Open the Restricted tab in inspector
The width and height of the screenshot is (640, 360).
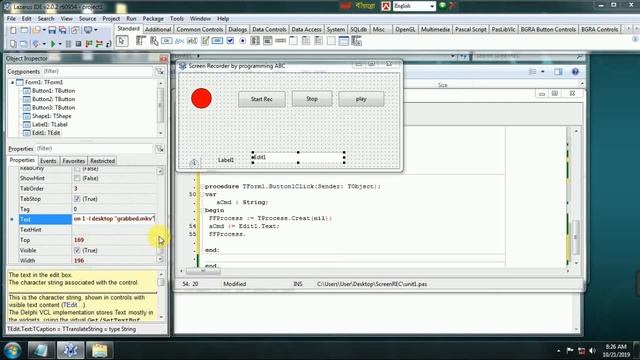102,161
